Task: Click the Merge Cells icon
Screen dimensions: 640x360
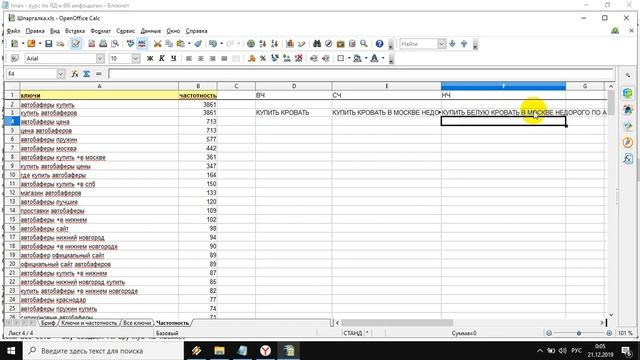Action: pyautogui.click(x=236, y=58)
